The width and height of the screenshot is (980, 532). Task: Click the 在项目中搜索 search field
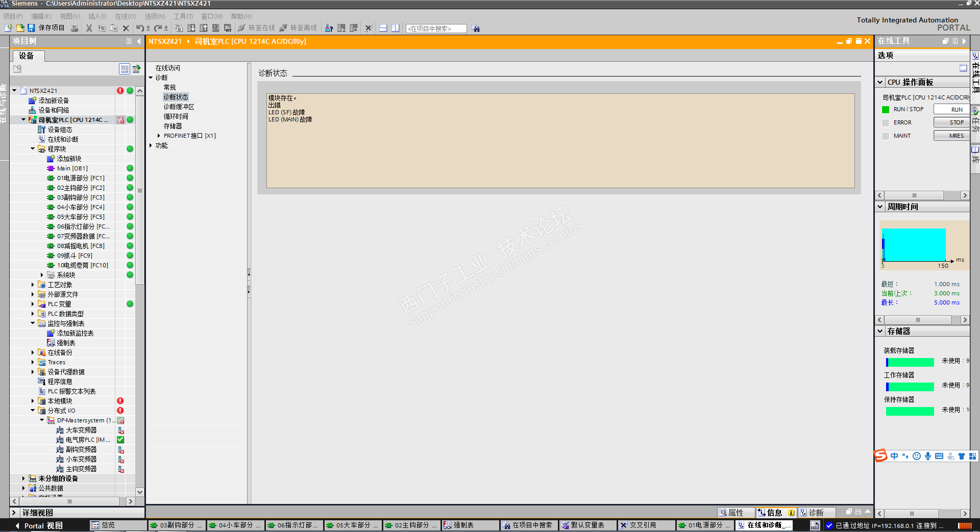click(436, 29)
